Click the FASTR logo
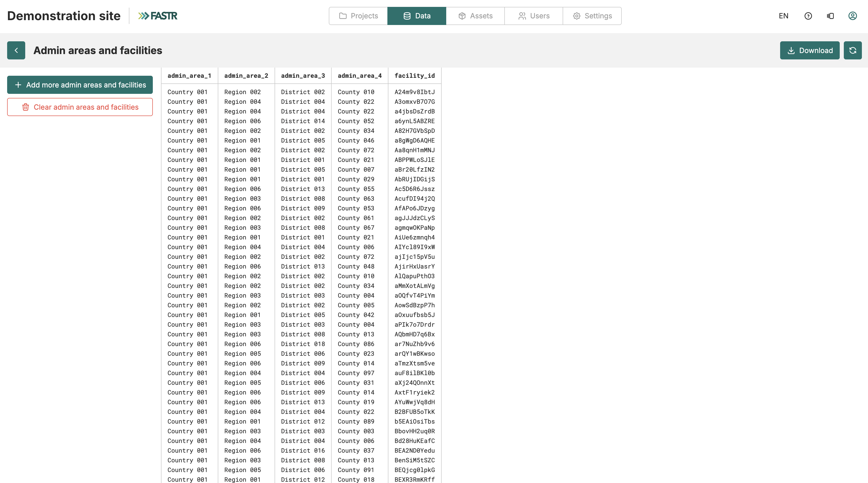The height and width of the screenshot is (483, 868). pyautogui.click(x=158, y=16)
